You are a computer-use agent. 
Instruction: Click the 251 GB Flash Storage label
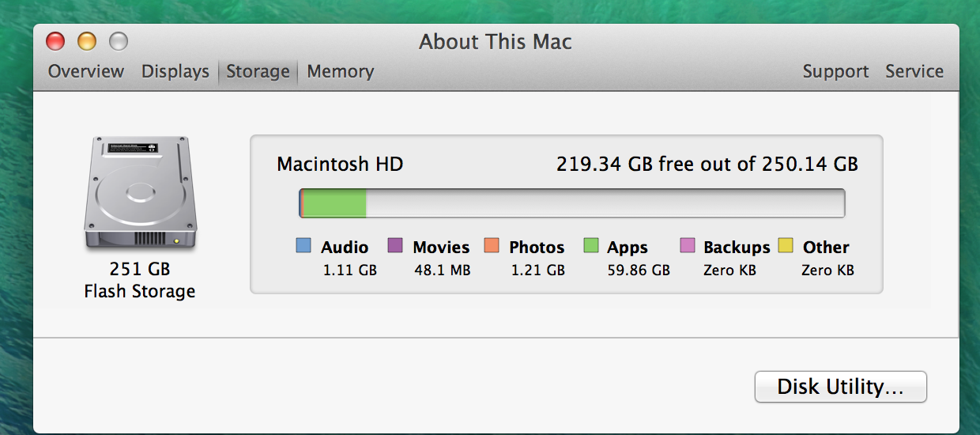[140, 280]
